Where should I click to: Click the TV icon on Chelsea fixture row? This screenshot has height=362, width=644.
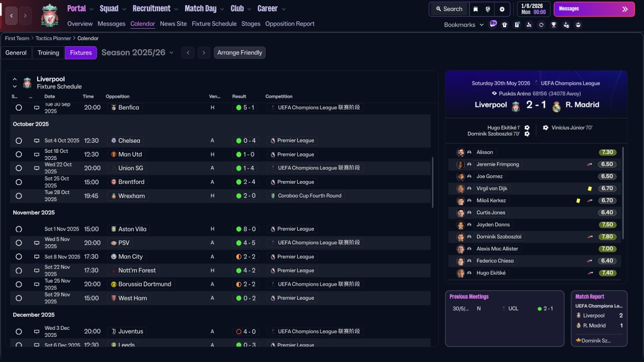point(37,141)
